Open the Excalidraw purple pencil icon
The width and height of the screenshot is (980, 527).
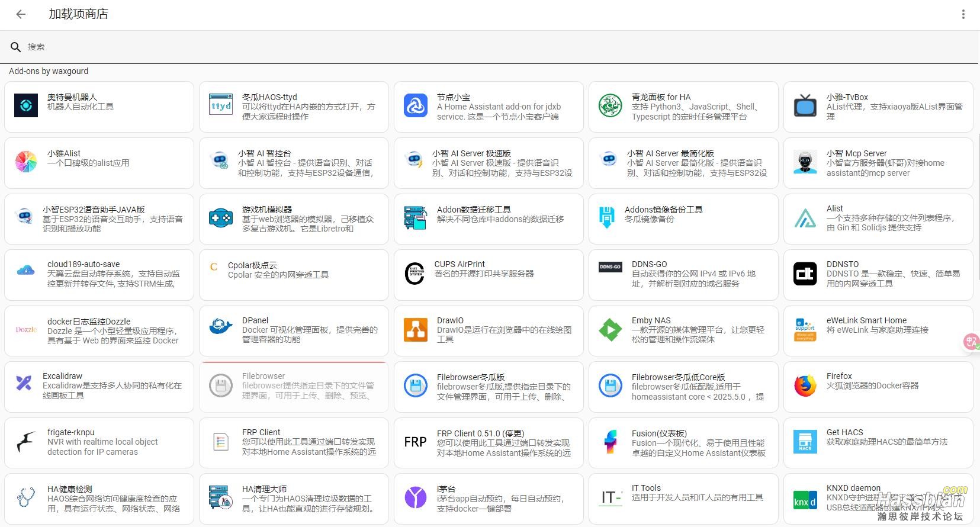(x=24, y=383)
